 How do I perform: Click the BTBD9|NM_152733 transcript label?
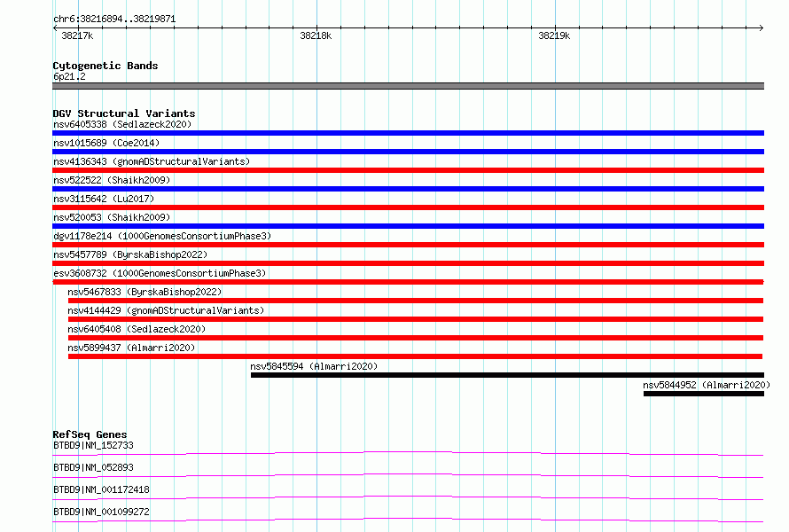[x=93, y=445]
